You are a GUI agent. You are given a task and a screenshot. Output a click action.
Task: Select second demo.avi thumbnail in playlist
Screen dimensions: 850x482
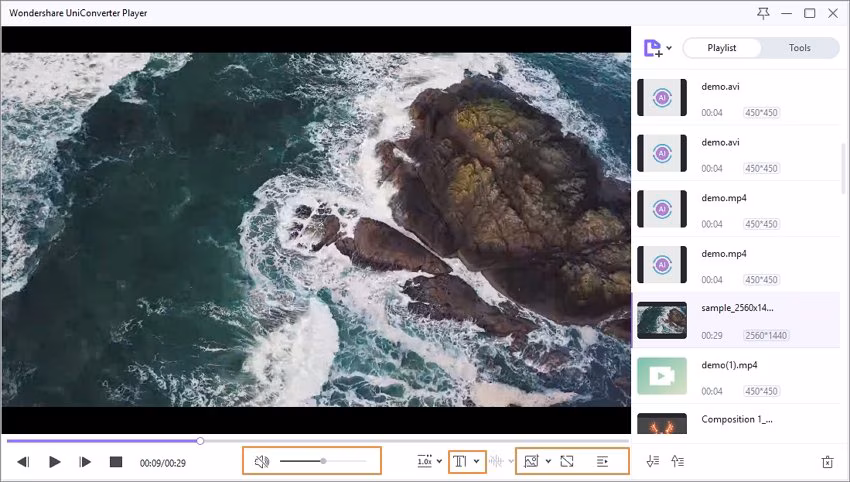pos(662,153)
